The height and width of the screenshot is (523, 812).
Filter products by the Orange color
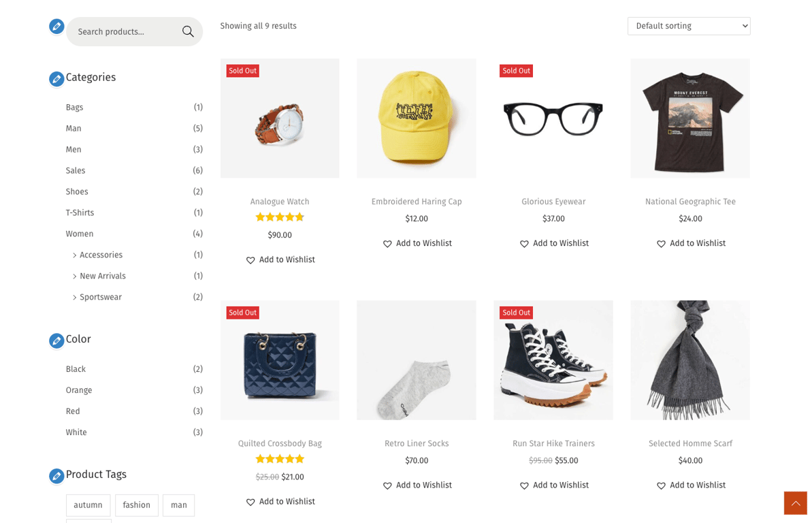[x=78, y=390]
